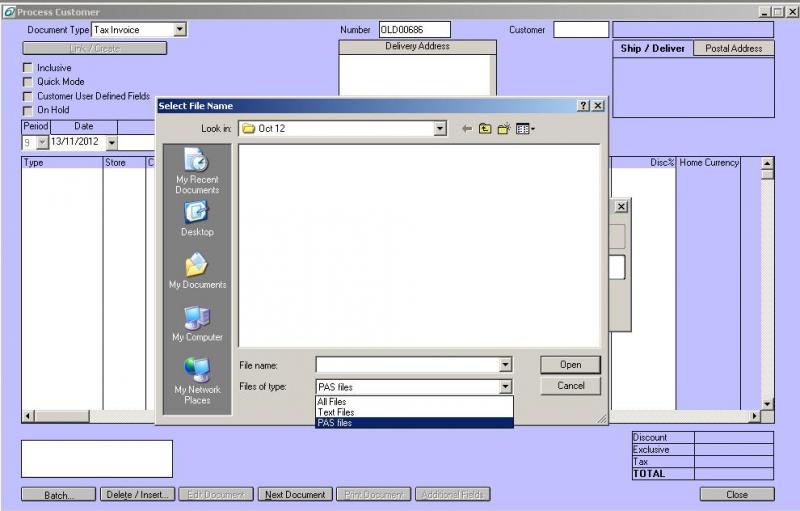The image size is (800, 511).
Task: Enable the Inclusive checkbox
Action: (28, 68)
